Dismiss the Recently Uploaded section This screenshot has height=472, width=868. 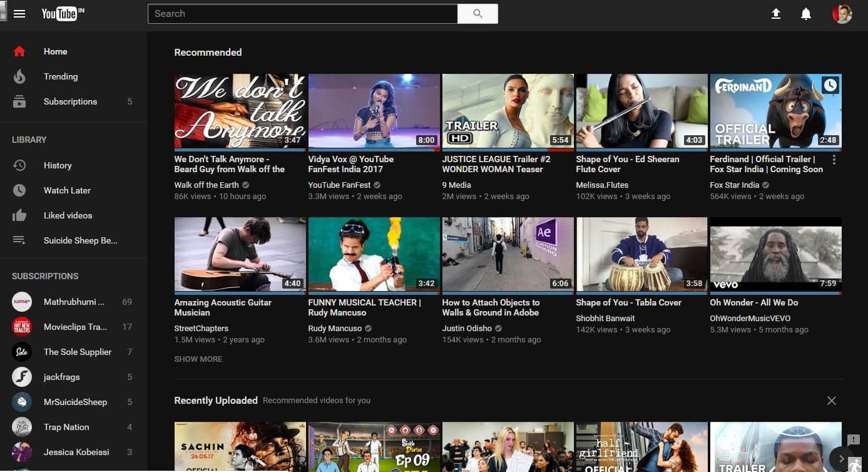click(831, 401)
